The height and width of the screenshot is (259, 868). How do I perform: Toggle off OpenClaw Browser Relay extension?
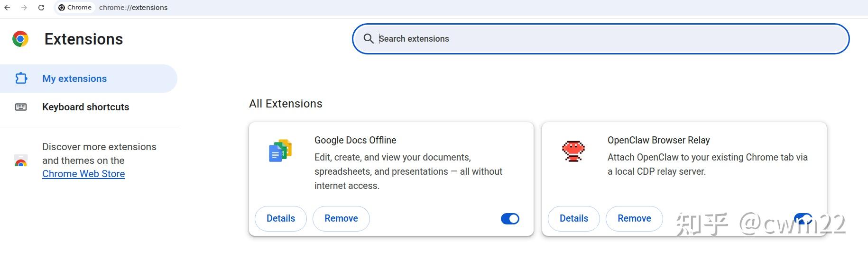803,219
